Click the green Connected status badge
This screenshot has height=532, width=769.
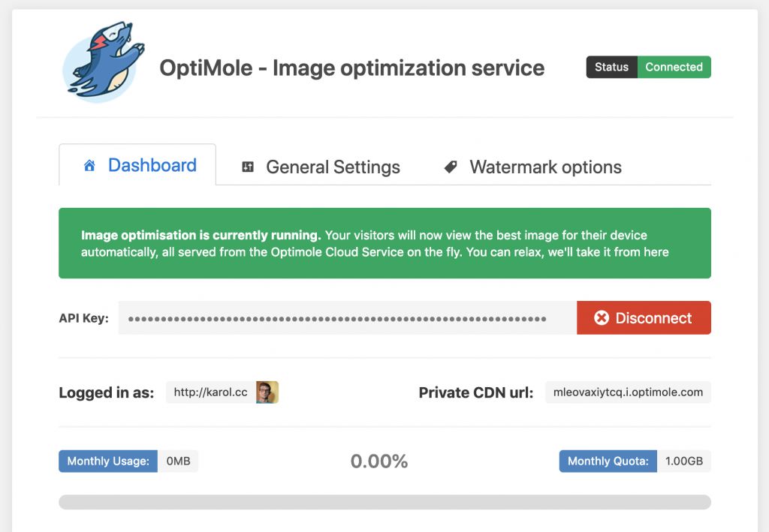(674, 67)
